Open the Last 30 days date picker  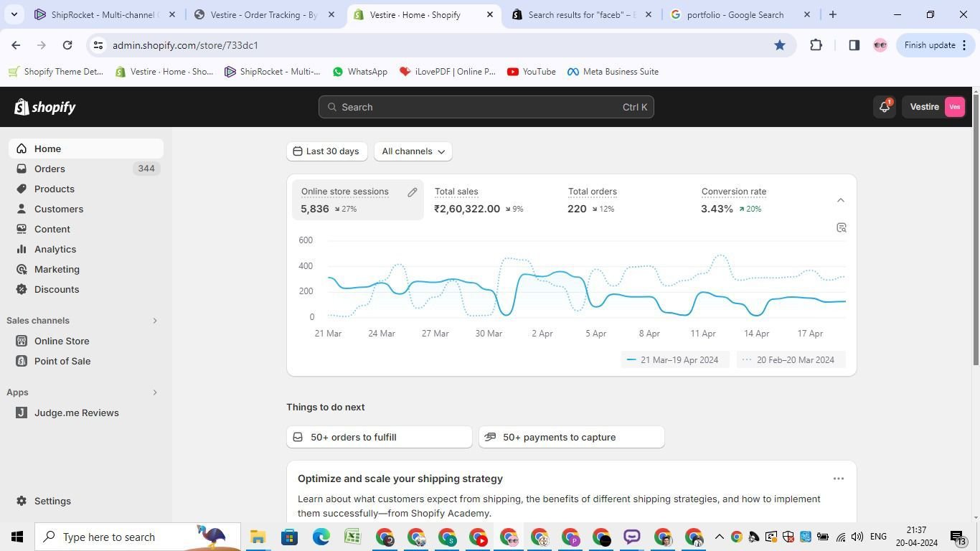pyautogui.click(x=326, y=151)
